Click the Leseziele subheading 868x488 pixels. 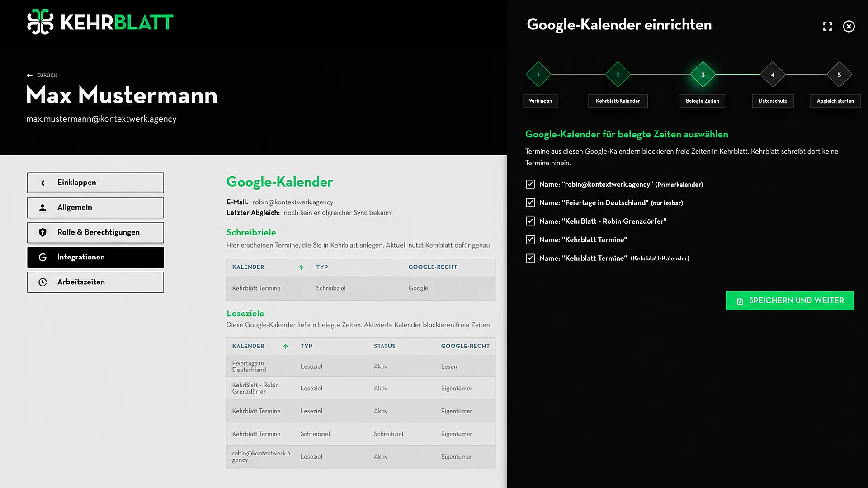pos(245,314)
